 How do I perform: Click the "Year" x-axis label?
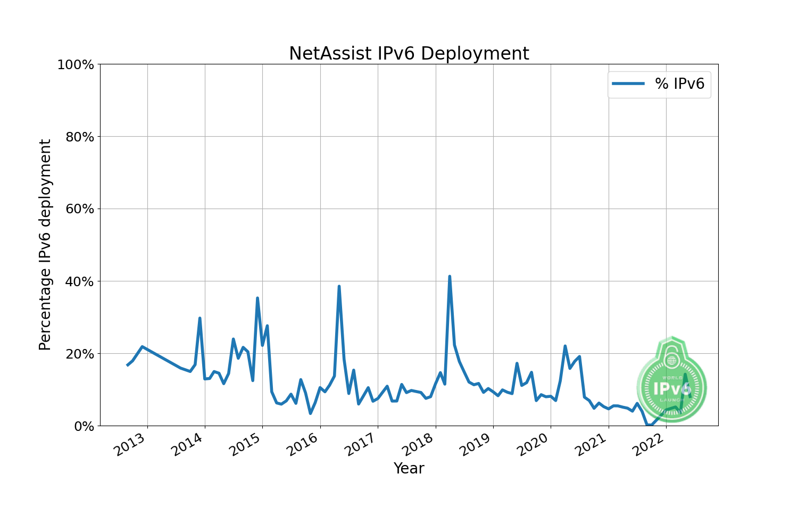tap(409, 468)
